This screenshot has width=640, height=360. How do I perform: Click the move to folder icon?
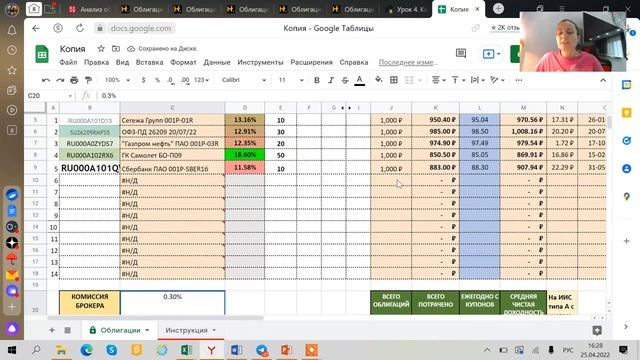pyautogui.click(x=116, y=49)
